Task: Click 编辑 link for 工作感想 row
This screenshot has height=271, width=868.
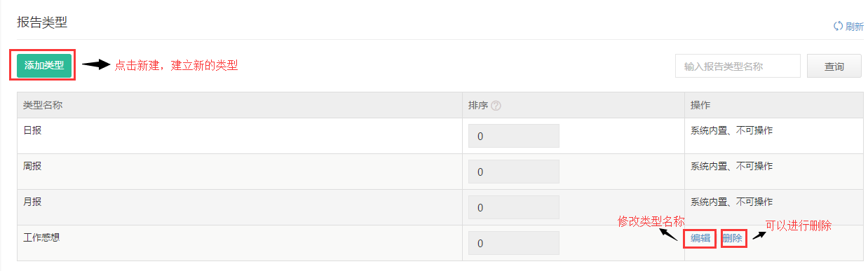Action: point(700,238)
